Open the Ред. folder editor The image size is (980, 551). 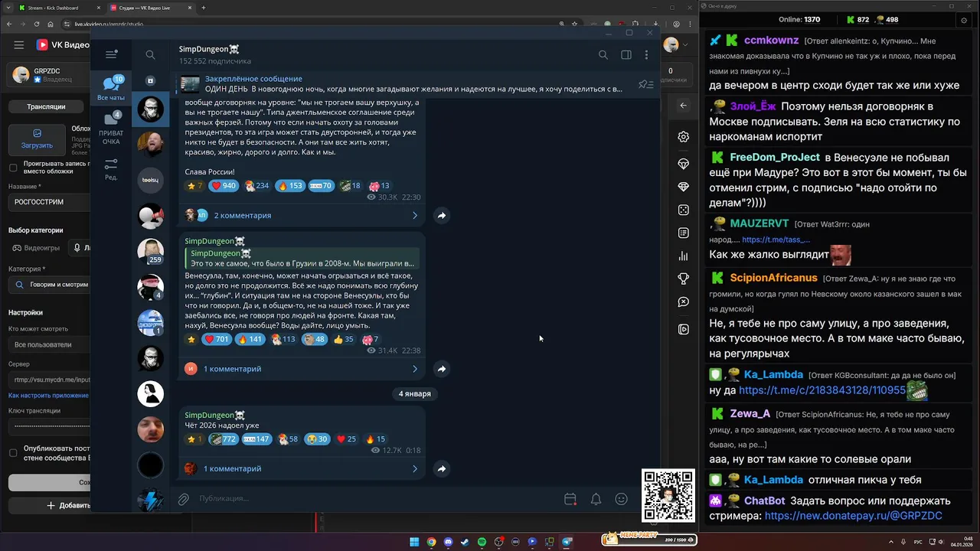(111, 169)
